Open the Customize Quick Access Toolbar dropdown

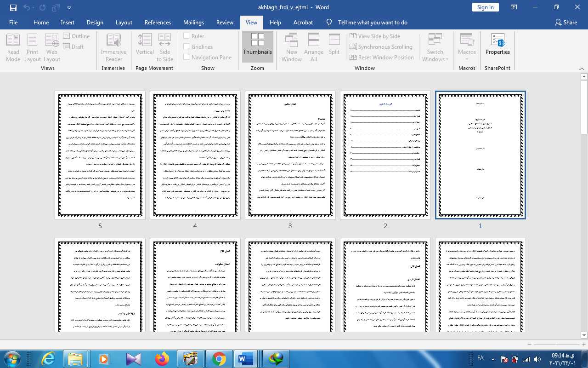click(x=69, y=7)
